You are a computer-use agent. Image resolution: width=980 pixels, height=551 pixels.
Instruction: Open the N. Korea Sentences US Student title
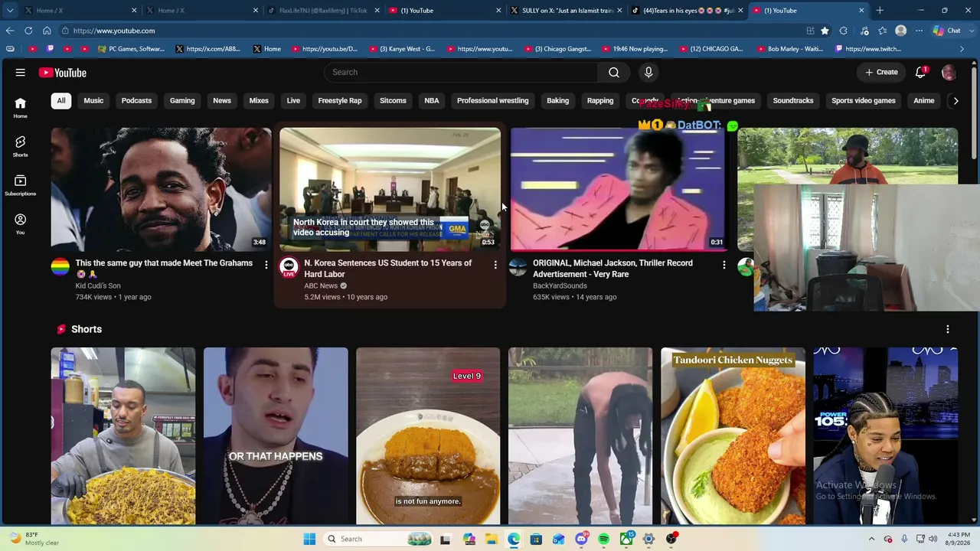[388, 269]
